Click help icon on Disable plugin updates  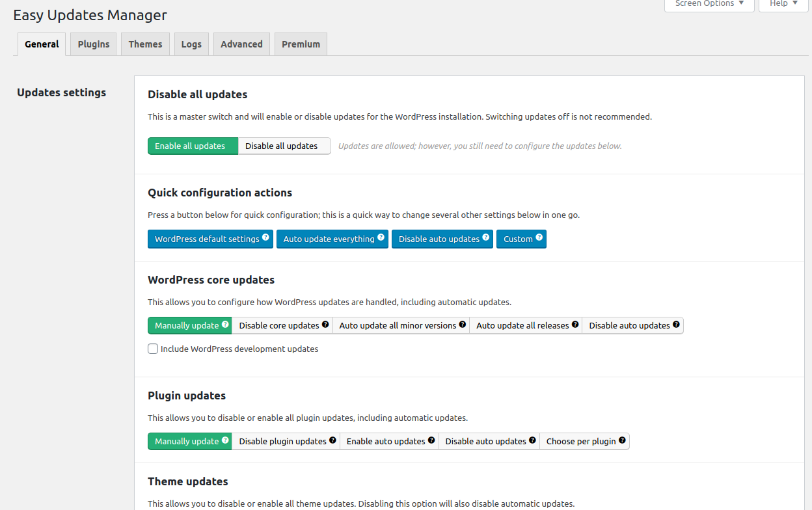[332, 440]
